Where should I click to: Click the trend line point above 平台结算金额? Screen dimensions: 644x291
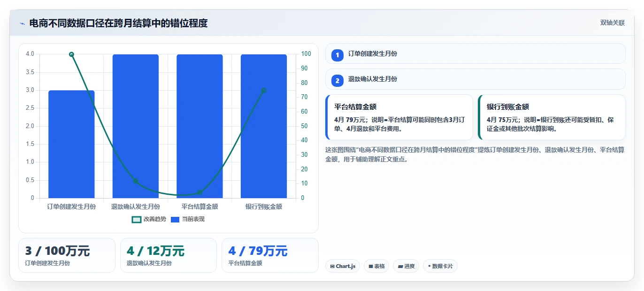[x=199, y=192]
